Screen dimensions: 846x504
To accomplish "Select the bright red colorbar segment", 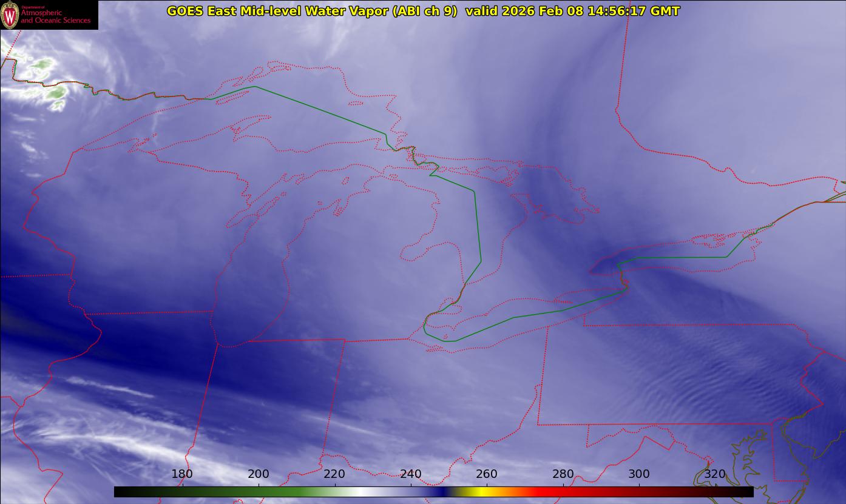I will (546, 492).
